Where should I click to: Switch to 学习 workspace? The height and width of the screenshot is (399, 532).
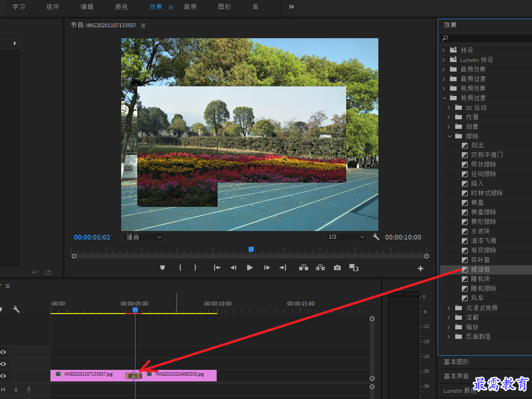[x=19, y=7]
